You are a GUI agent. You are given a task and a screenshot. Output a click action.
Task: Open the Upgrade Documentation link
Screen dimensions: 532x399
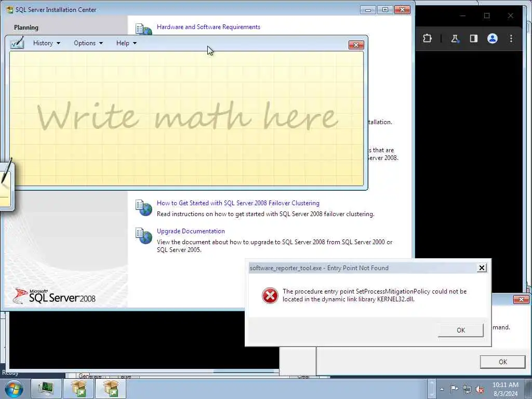(x=191, y=231)
